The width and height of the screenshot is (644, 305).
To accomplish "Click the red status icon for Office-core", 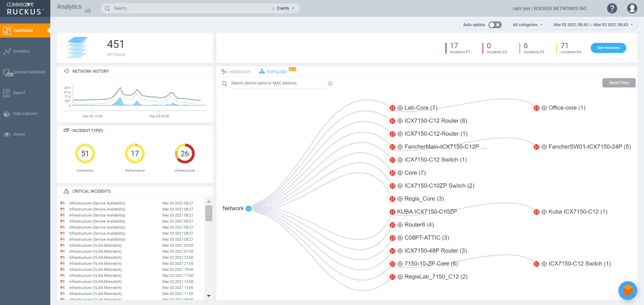I will click(536, 108).
